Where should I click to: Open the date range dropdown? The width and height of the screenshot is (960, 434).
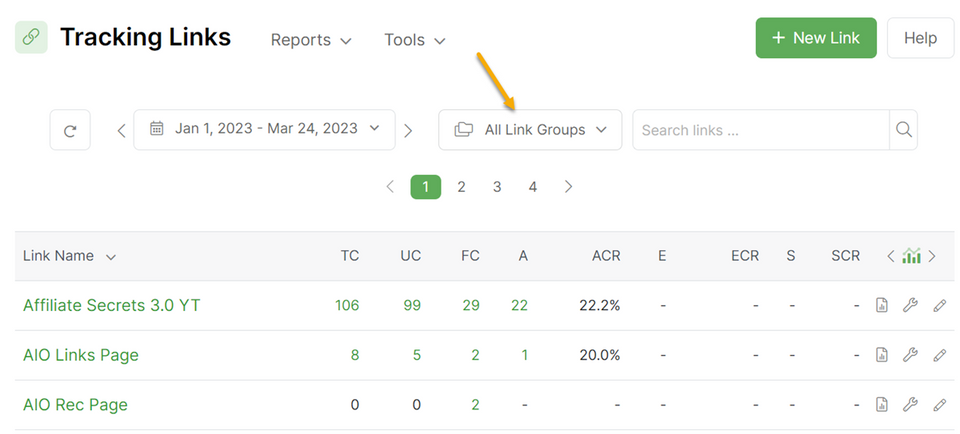[x=264, y=130]
